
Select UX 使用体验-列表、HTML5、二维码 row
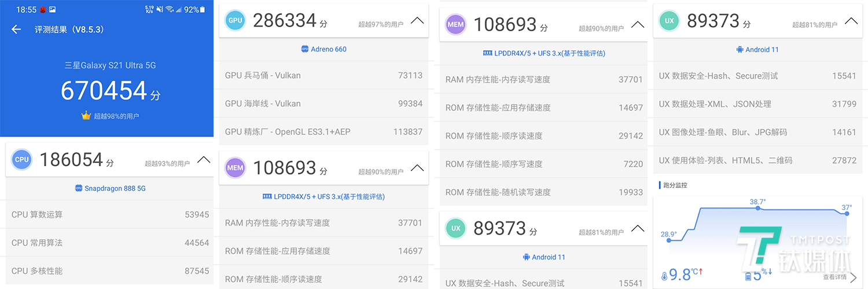tap(757, 160)
